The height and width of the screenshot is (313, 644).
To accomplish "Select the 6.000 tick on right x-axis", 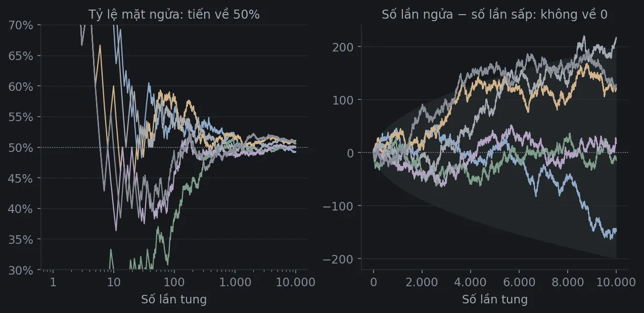I will (x=519, y=282).
